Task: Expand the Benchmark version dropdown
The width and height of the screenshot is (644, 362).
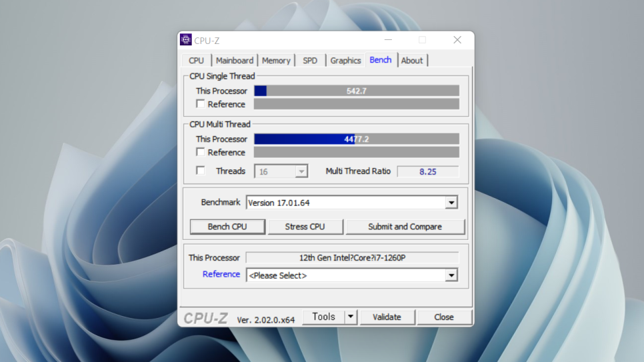Action: pos(451,203)
